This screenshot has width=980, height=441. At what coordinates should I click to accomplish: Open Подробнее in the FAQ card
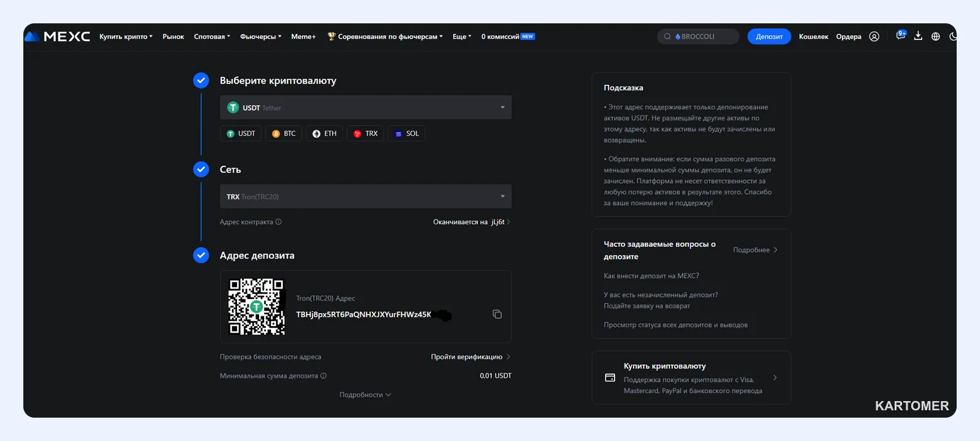(x=755, y=250)
